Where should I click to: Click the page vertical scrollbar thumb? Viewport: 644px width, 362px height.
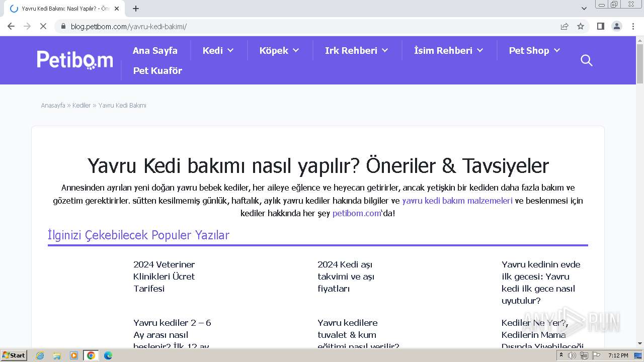[639, 64]
